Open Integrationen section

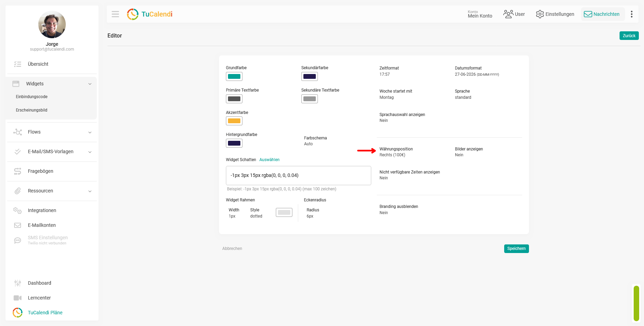42,210
